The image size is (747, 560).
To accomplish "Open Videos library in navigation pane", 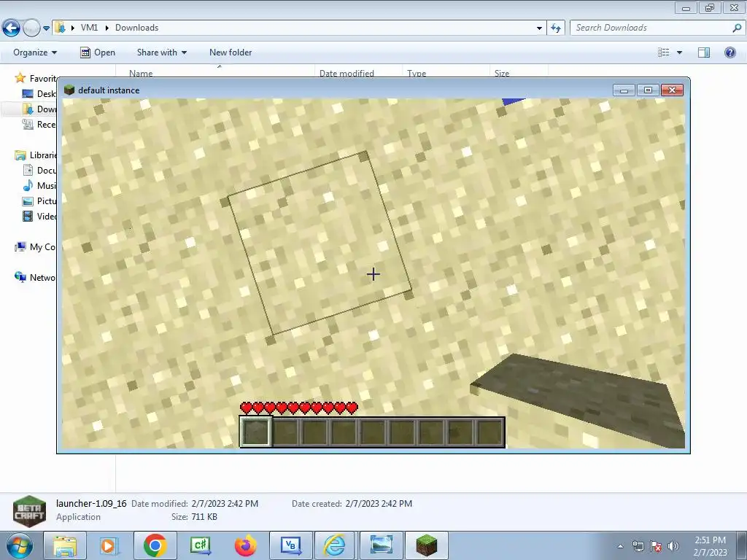I will [x=39, y=216].
